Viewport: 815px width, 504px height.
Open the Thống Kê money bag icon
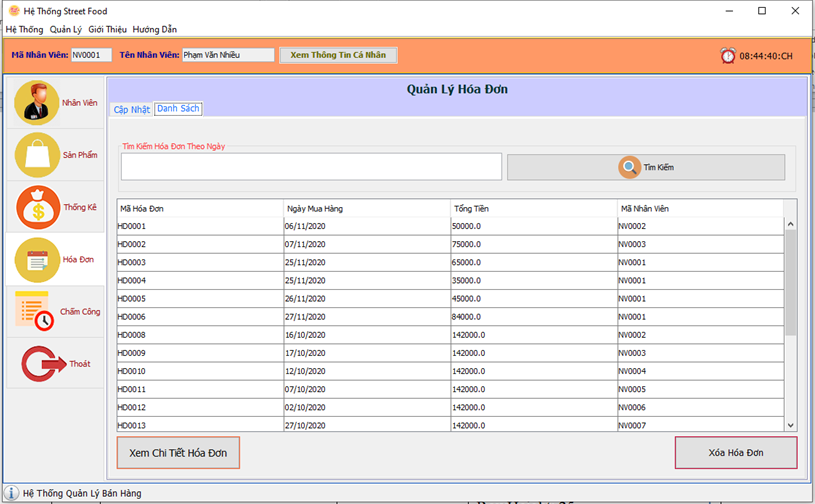click(x=38, y=207)
